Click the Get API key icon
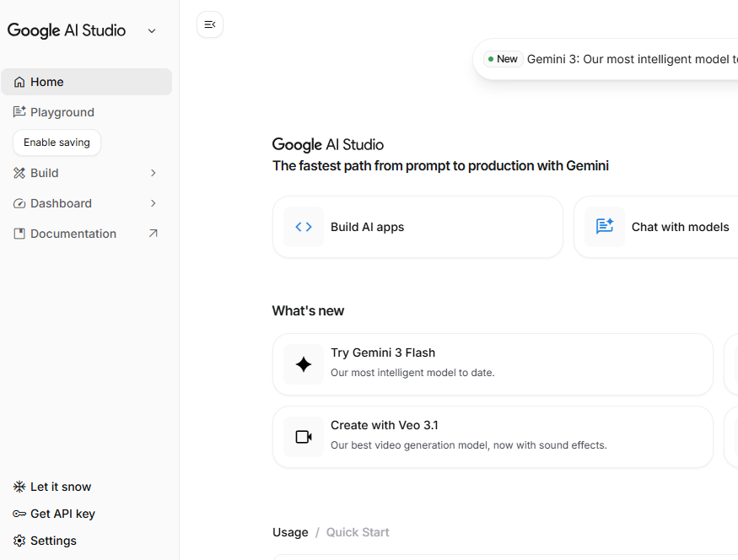This screenshot has height=560, width=738. [19, 514]
